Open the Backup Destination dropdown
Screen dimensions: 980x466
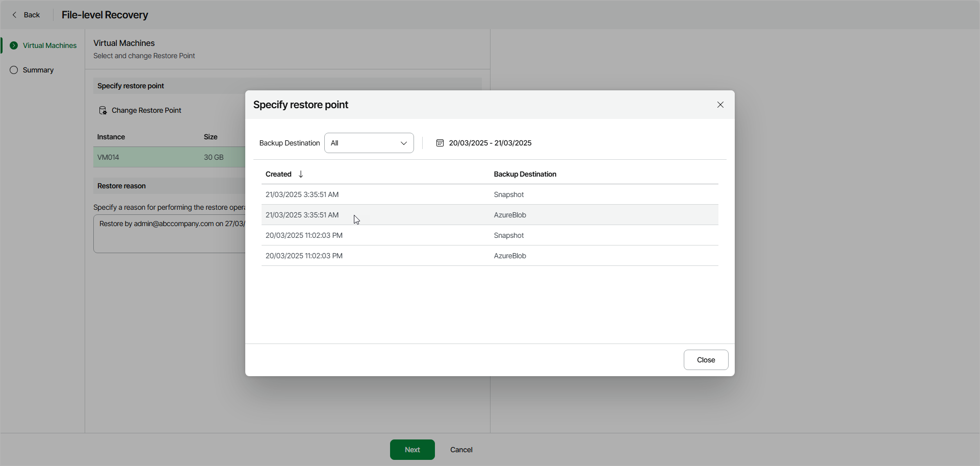click(x=368, y=143)
